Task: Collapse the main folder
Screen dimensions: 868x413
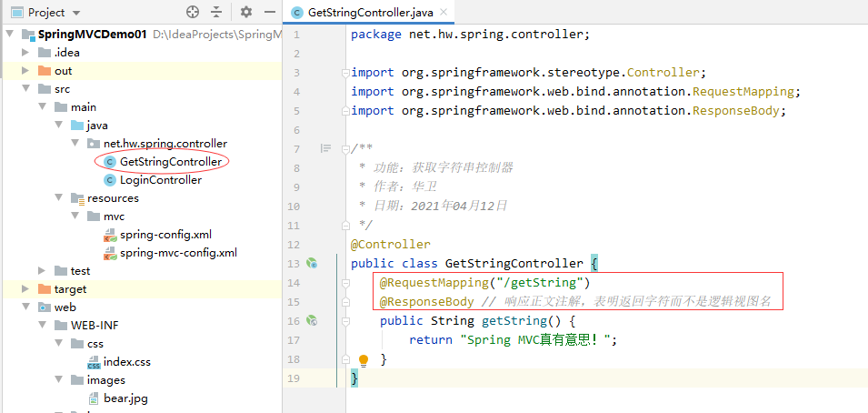Action: point(42,107)
